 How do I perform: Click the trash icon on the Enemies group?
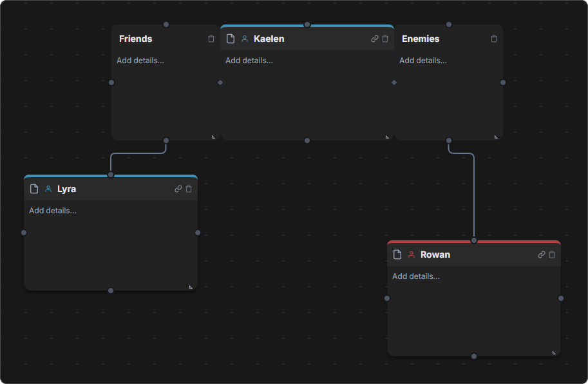click(x=493, y=39)
